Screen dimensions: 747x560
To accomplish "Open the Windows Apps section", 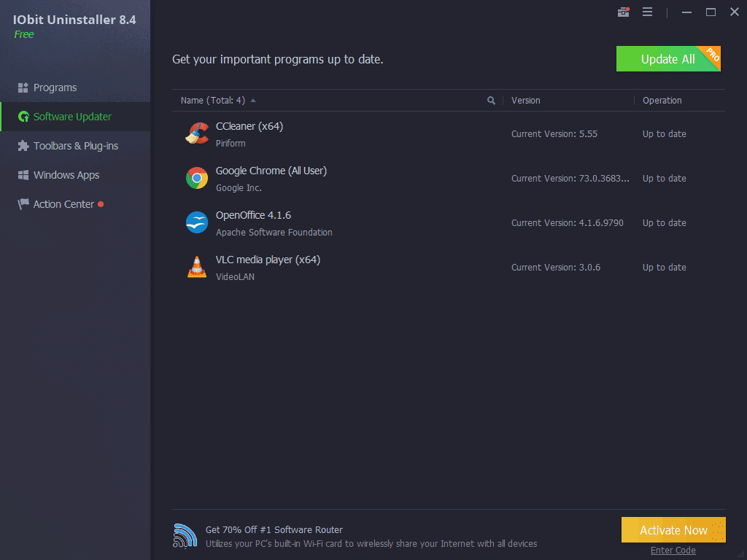I will pos(75,175).
